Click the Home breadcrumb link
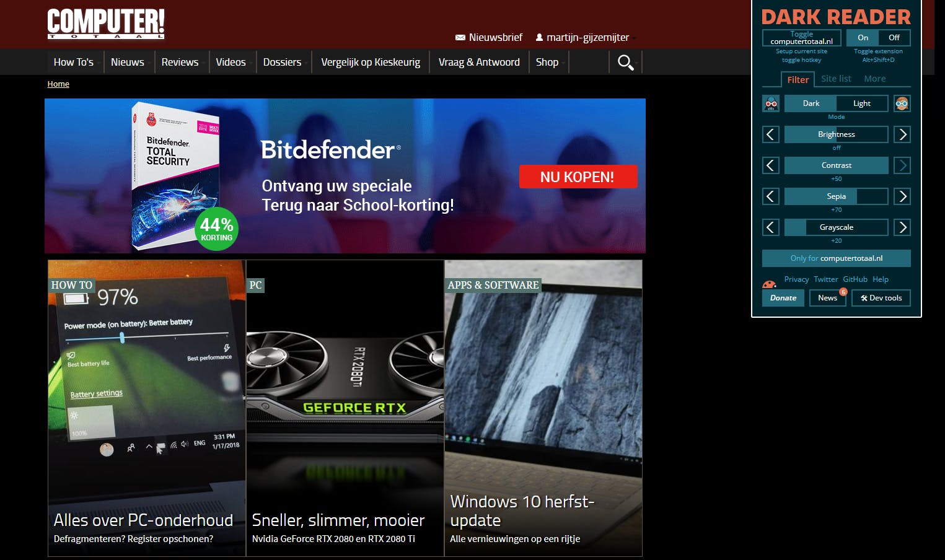The image size is (945, 560). pyautogui.click(x=58, y=84)
